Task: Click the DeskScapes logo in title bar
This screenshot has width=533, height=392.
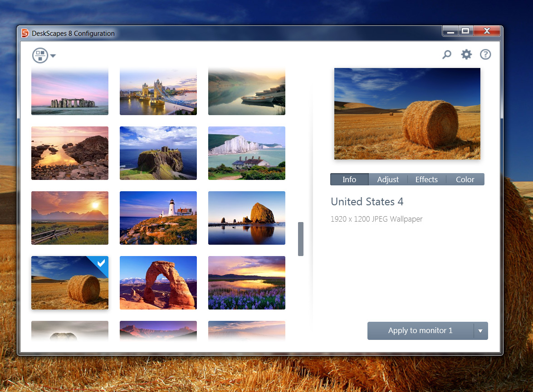Action: [x=25, y=33]
